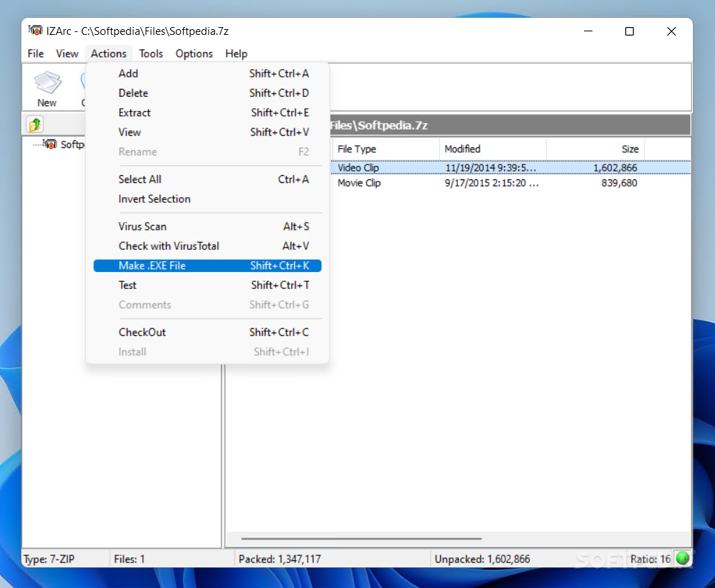Sort by File Type column header

click(385, 149)
